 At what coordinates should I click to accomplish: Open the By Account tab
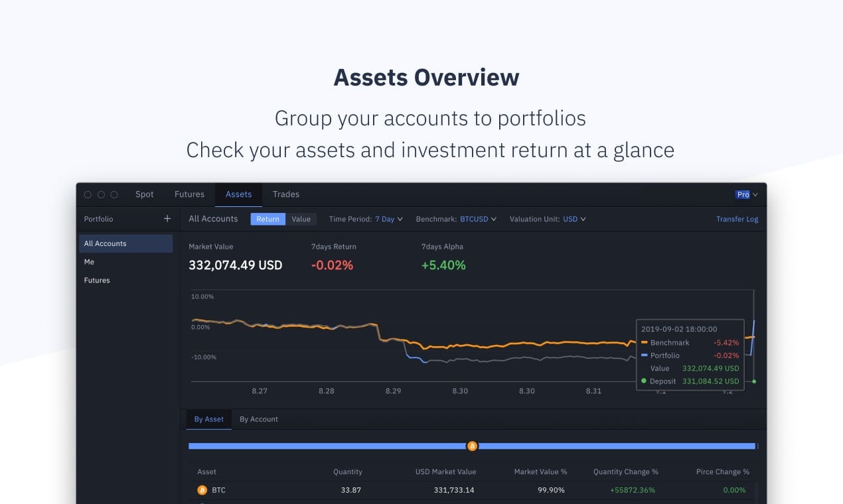click(259, 419)
